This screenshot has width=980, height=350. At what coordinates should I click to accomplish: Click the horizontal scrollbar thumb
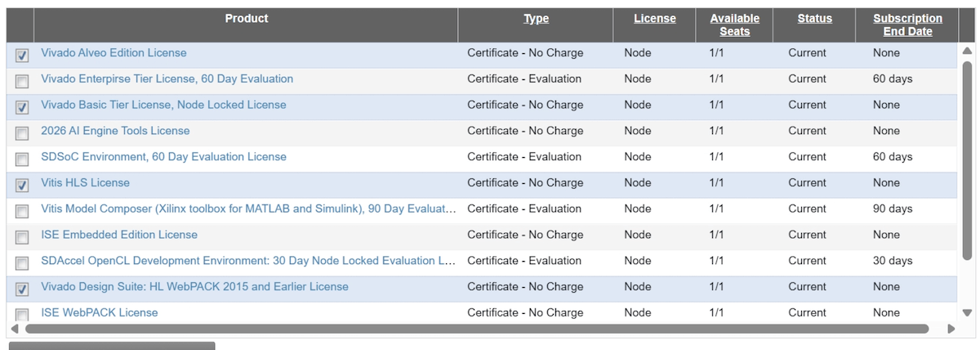pos(477,329)
